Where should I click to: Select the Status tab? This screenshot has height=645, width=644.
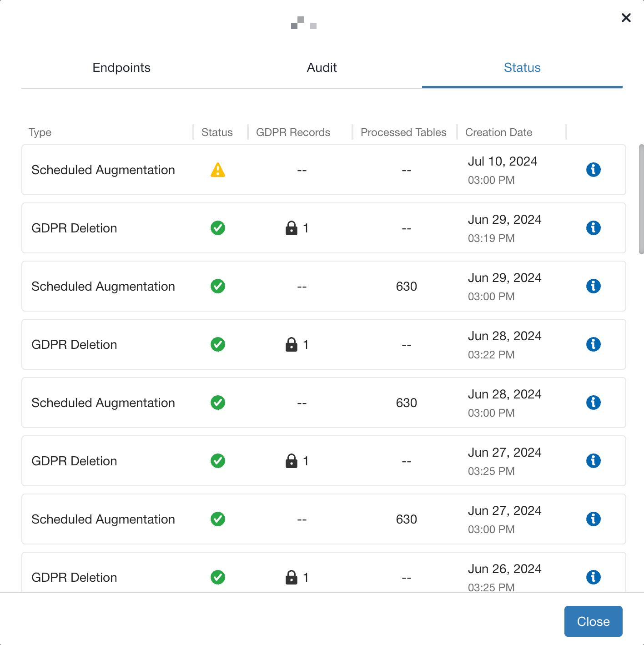(x=522, y=68)
